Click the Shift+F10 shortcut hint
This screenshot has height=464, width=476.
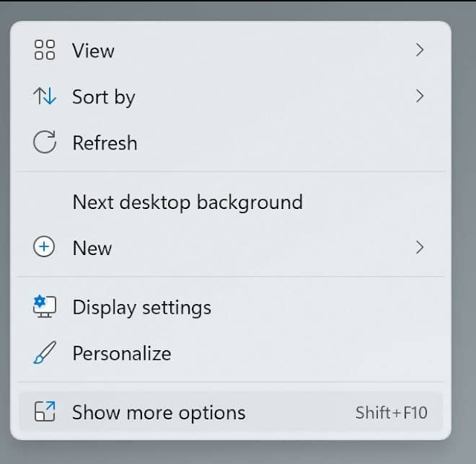point(391,413)
